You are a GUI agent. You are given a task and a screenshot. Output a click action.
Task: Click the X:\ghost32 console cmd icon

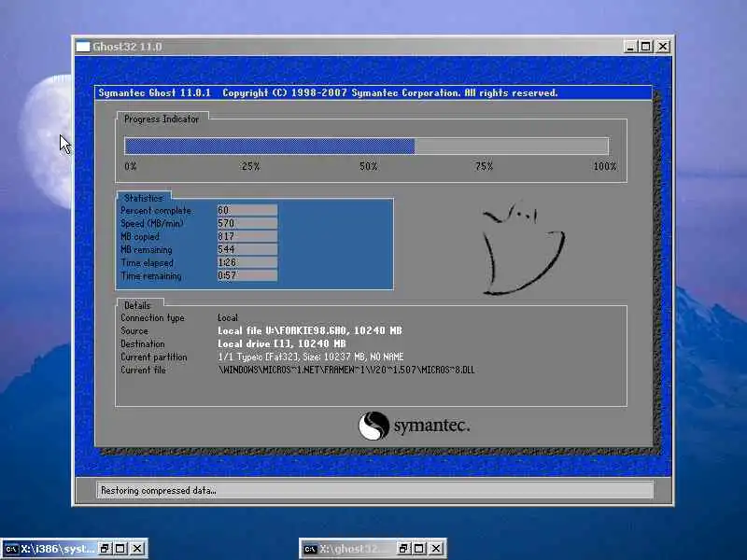pos(310,549)
